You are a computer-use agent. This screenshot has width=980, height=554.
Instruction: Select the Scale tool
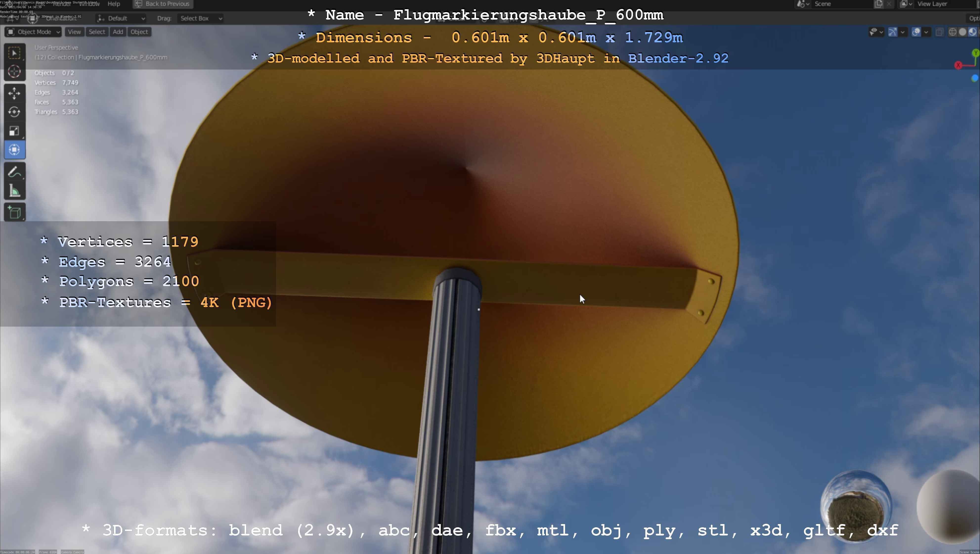coord(14,131)
